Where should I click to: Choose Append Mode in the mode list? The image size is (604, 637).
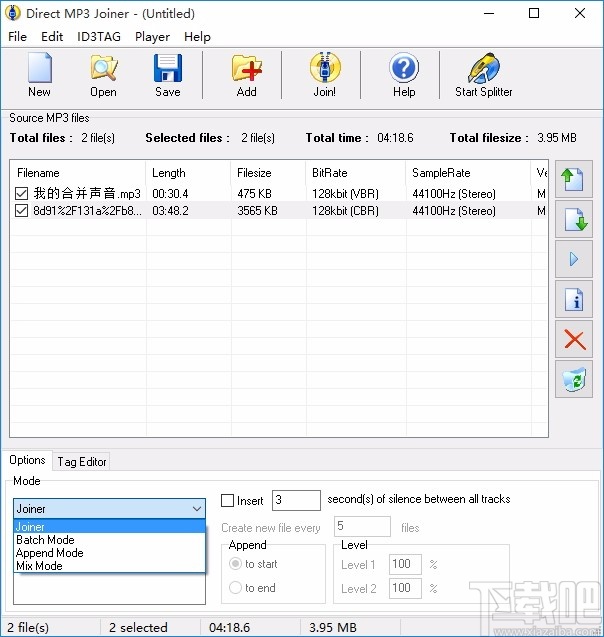pyautogui.click(x=109, y=553)
